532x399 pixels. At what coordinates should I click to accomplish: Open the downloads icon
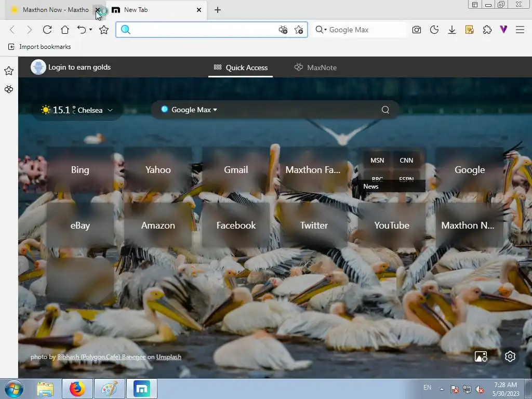tap(452, 30)
